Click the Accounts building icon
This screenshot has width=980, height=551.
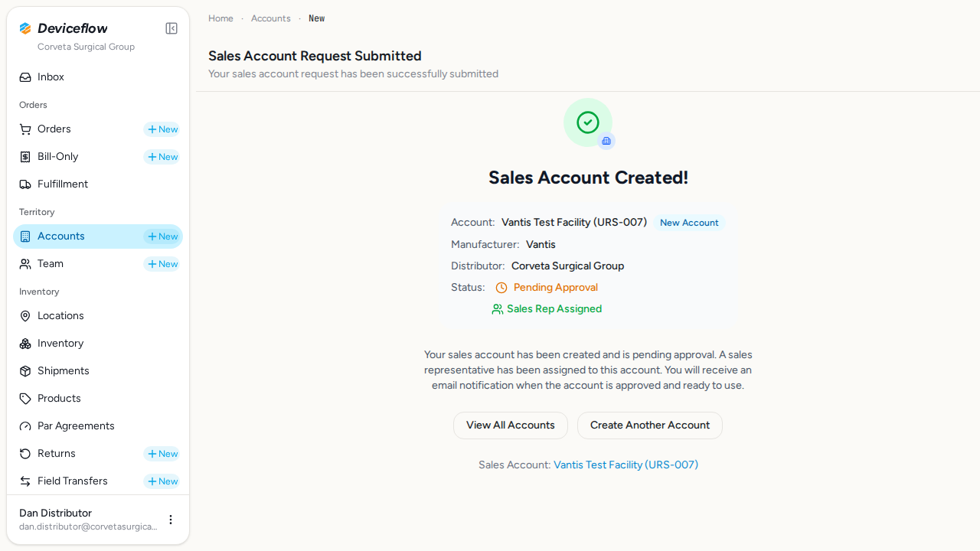(x=25, y=236)
